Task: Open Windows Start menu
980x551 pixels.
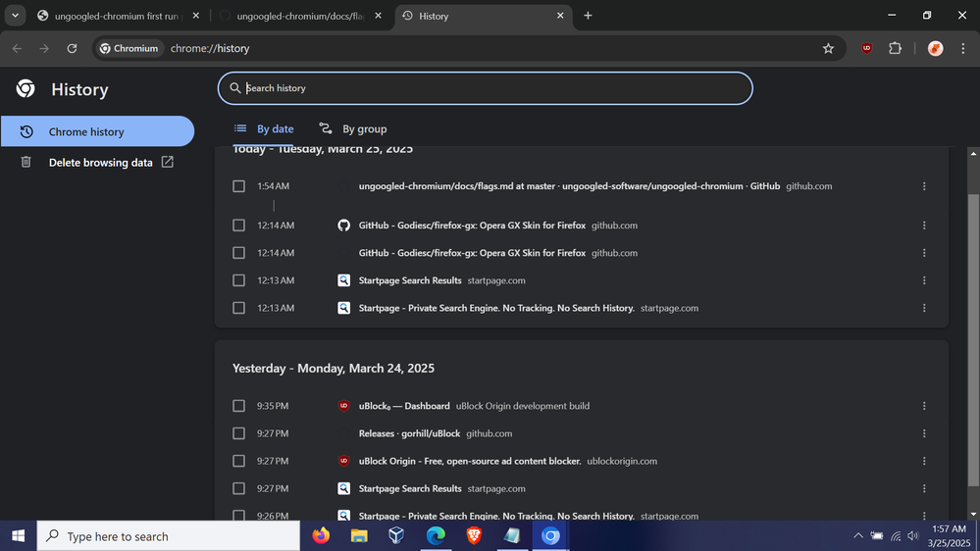Action: point(18,536)
